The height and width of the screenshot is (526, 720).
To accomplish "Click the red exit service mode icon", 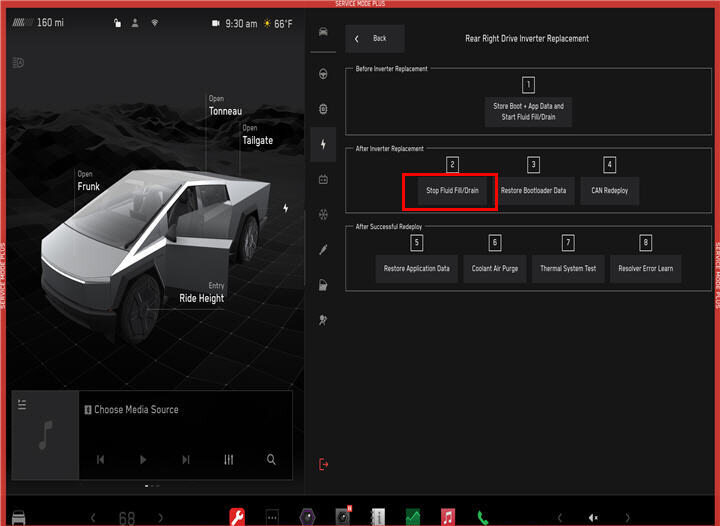I will pos(324,464).
